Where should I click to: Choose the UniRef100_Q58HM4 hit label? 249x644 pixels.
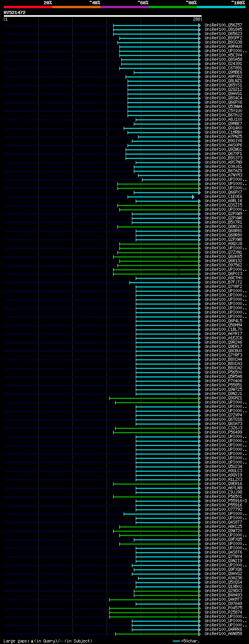223,325
